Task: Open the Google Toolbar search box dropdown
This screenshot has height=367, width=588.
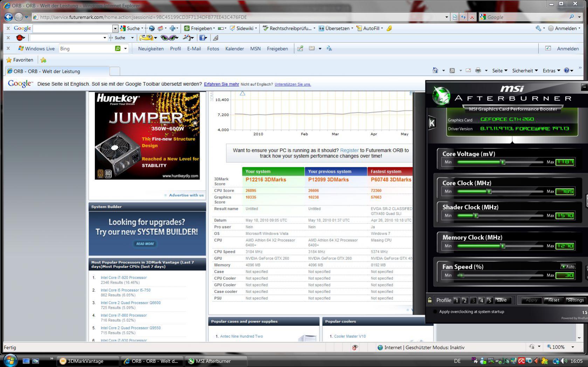Action: click(x=115, y=28)
